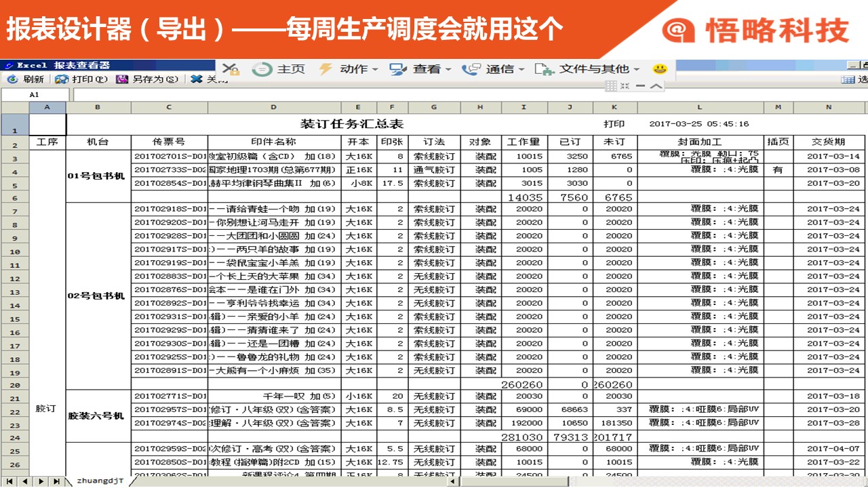
Task: Click the 打印(P) print button
Action: pyautogui.click(x=81, y=79)
